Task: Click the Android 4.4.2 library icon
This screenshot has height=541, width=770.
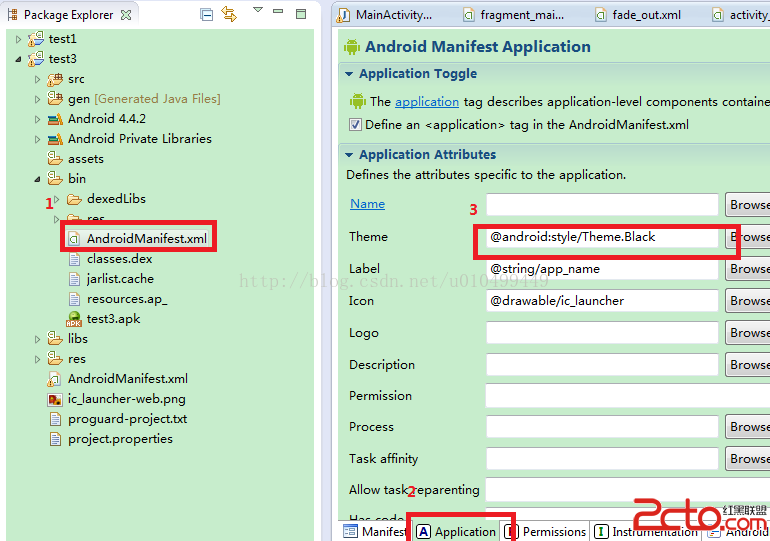Action: tap(55, 119)
